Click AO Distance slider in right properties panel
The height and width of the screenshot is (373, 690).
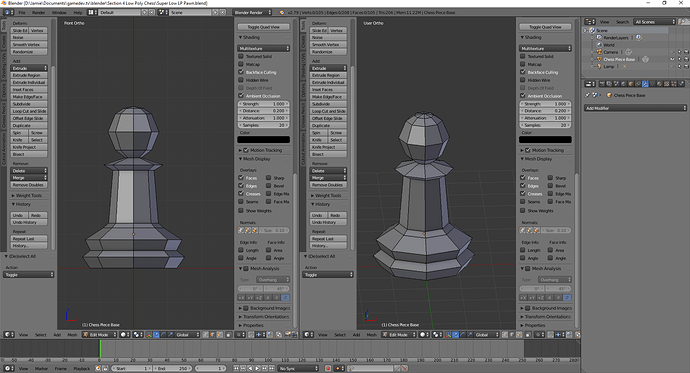coord(545,111)
